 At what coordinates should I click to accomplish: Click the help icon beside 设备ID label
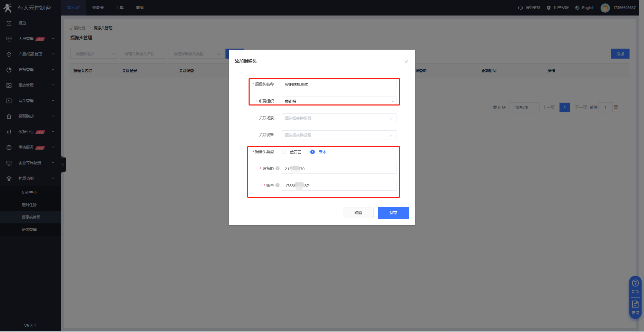click(x=278, y=169)
